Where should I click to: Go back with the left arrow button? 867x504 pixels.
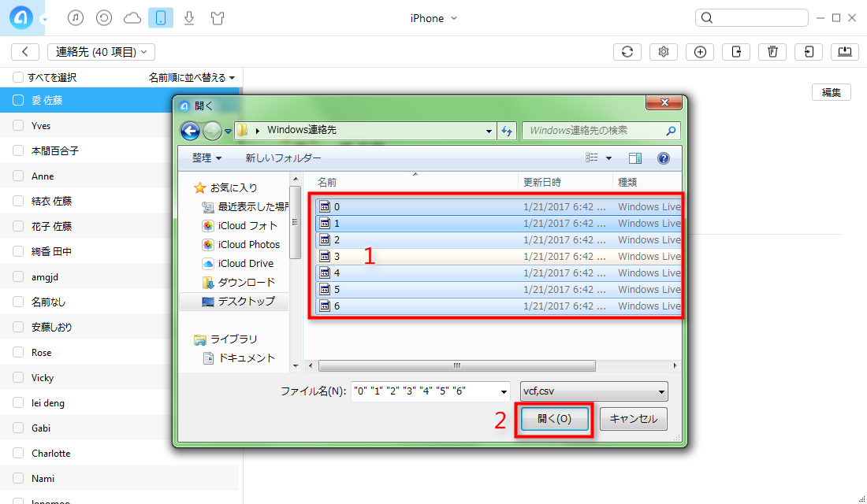(x=25, y=52)
